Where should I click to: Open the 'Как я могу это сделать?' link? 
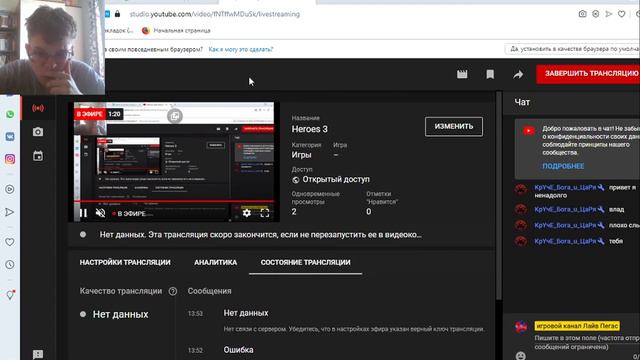pos(241,49)
